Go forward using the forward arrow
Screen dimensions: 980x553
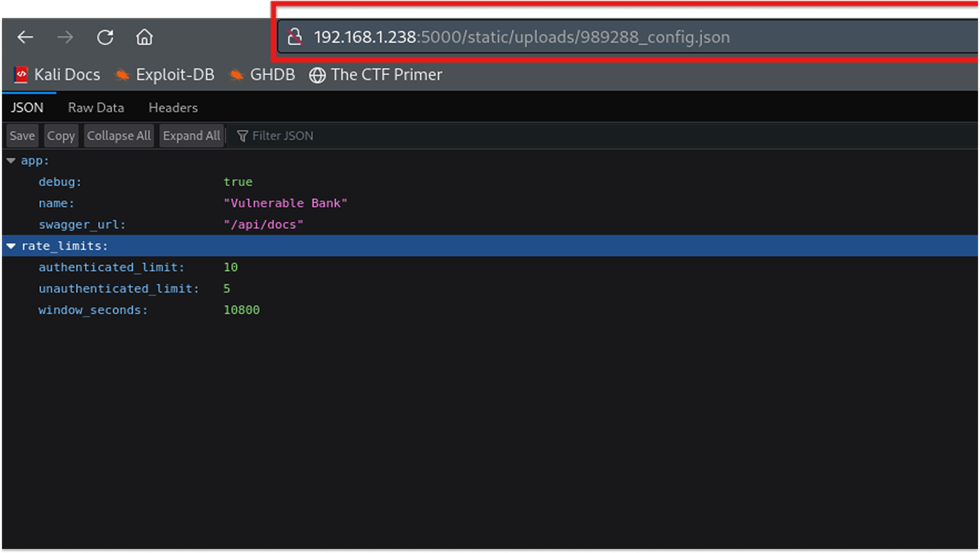tap(65, 37)
